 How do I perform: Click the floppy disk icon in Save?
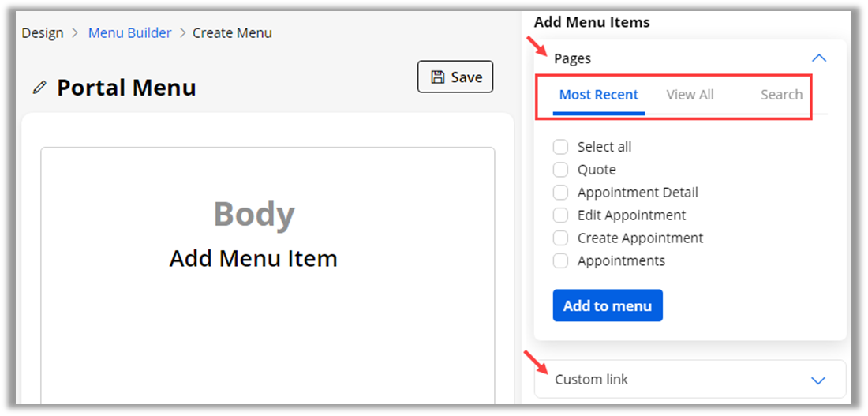point(437,77)
